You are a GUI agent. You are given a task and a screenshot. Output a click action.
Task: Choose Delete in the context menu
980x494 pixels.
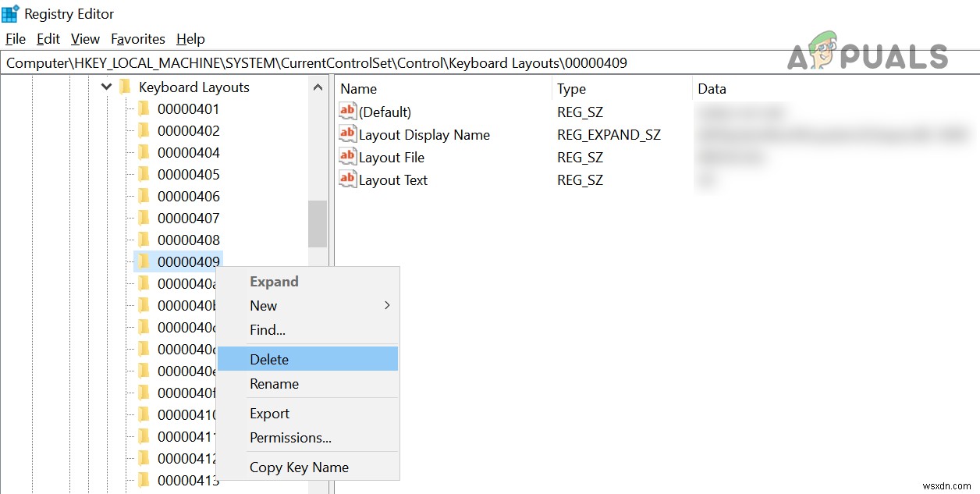307,359
